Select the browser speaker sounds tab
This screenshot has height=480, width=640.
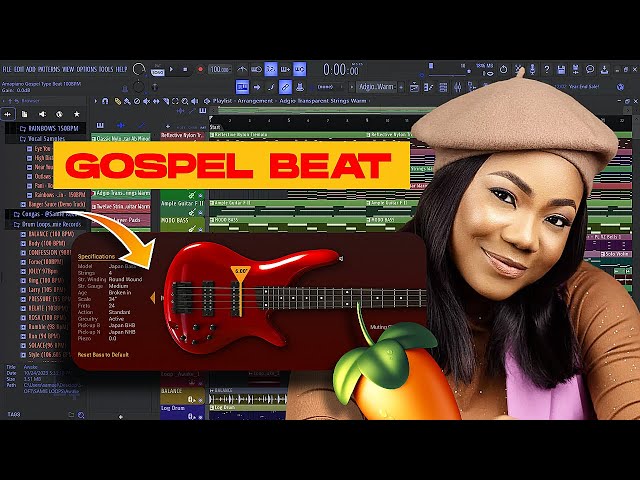[42, 114]
